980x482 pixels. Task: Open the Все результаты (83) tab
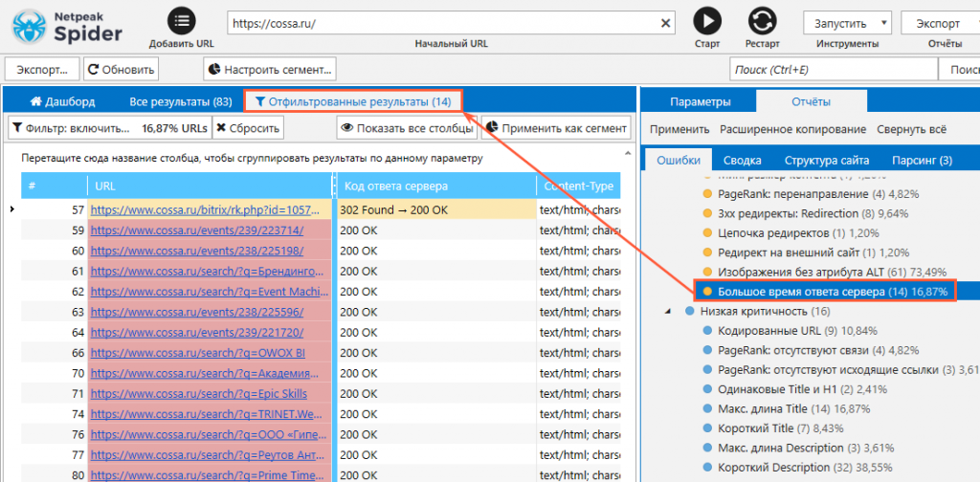[x=181, y=101]
